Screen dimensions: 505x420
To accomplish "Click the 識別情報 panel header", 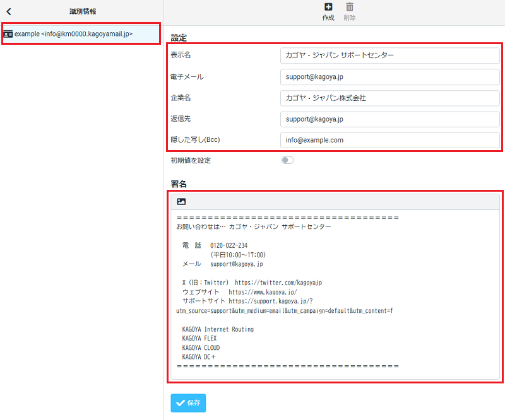I will click(81, 11).
